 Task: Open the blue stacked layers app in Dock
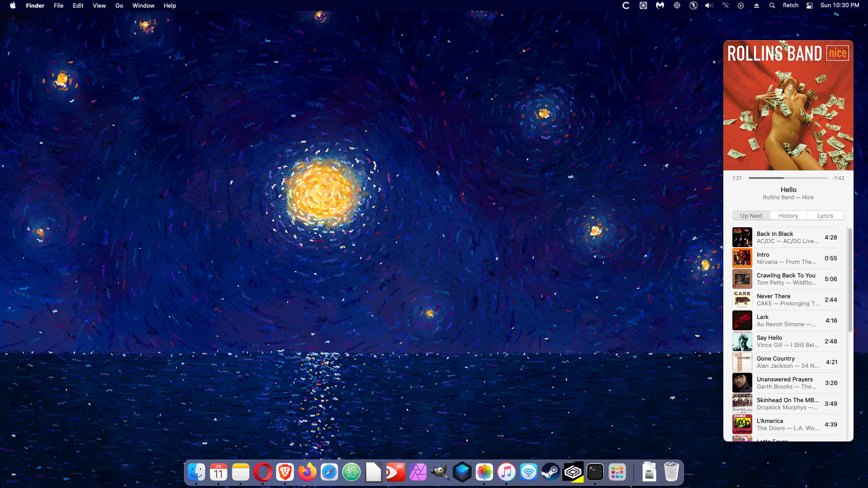(462, 472)
